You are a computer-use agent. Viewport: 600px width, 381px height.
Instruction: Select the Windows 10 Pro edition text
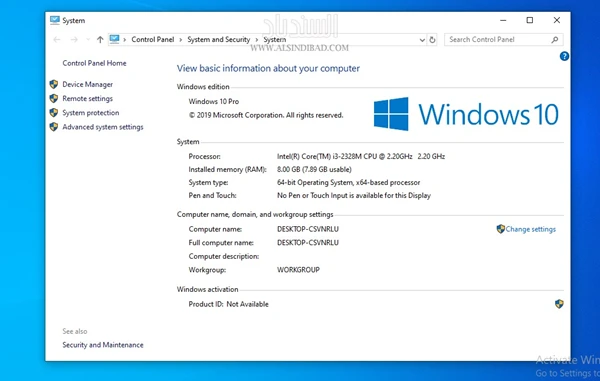214,101
